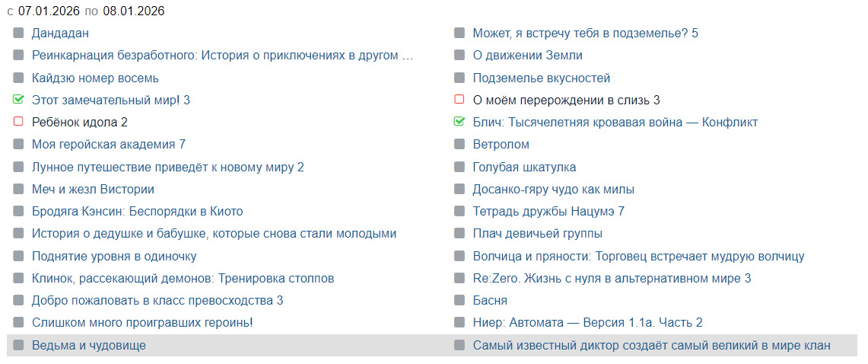The image size is (868, 364).
Task: Mark the gray checkbox beside Кайдзю номер восемь
Action: [x=18, y=78]
